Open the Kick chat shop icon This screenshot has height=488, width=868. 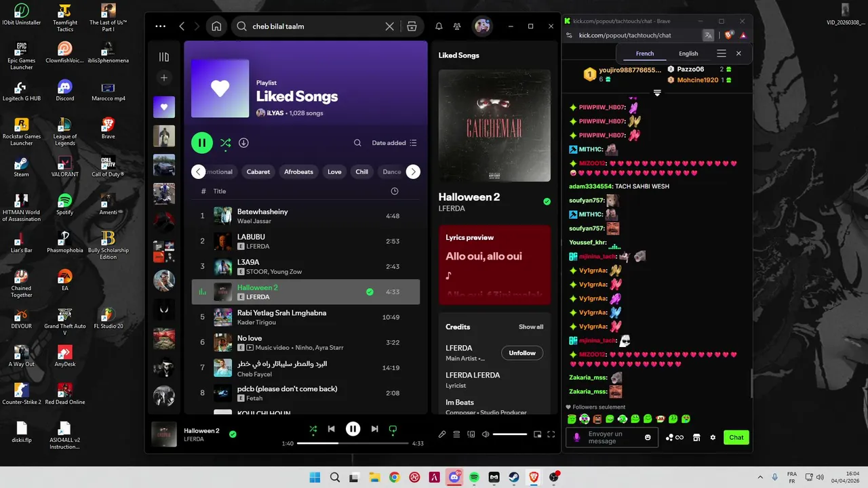pos(696,437)
